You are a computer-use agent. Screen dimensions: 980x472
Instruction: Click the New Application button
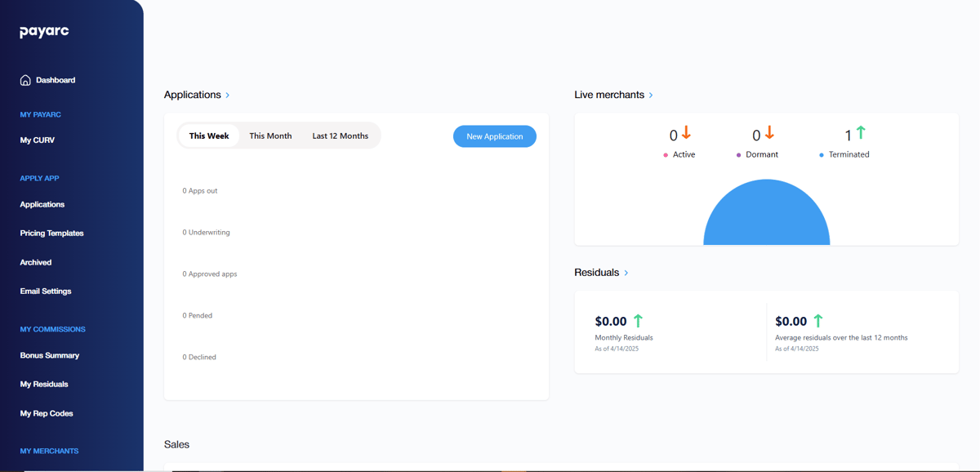pyautogui.click(x=494, y=136)
